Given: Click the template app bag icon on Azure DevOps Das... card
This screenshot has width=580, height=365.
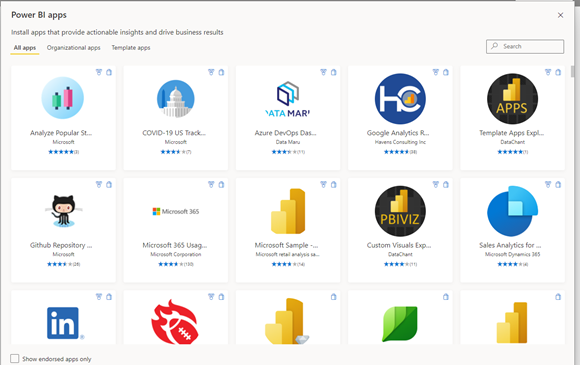Looking at the screenshot, I should 334,72.
